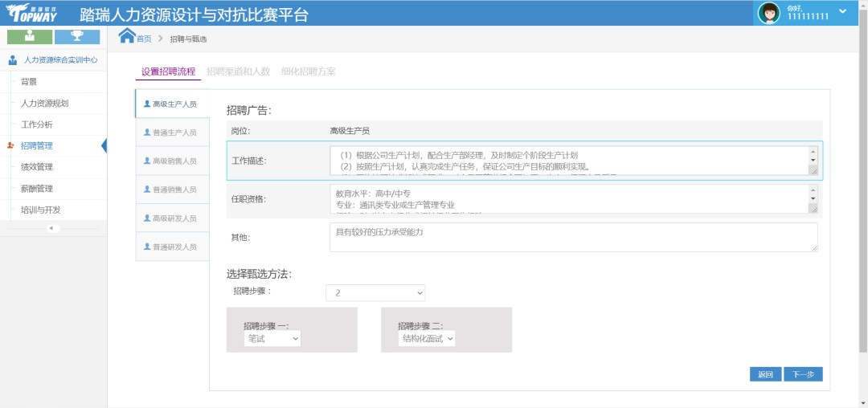Select the 高级销售人员 position tab
The image size is (868, 408).
point(169,161)
